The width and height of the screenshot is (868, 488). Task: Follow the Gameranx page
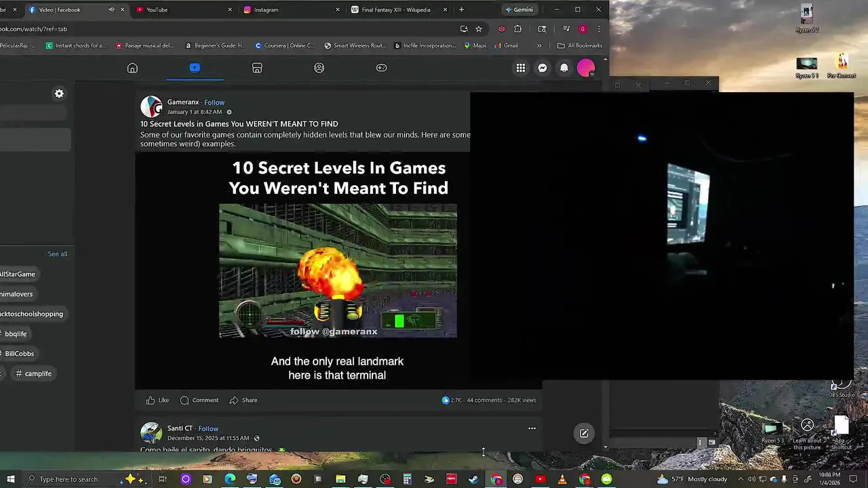coord(214,102)
